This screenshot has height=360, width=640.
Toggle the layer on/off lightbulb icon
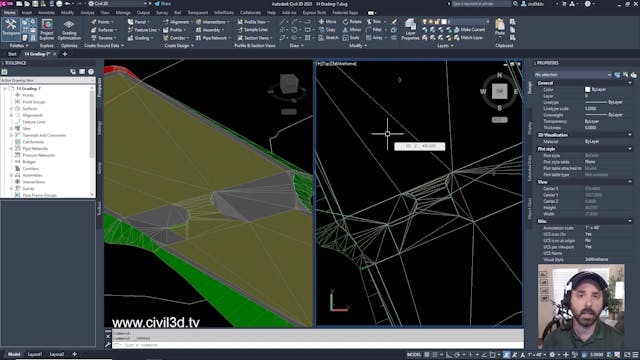click(425, 22)
